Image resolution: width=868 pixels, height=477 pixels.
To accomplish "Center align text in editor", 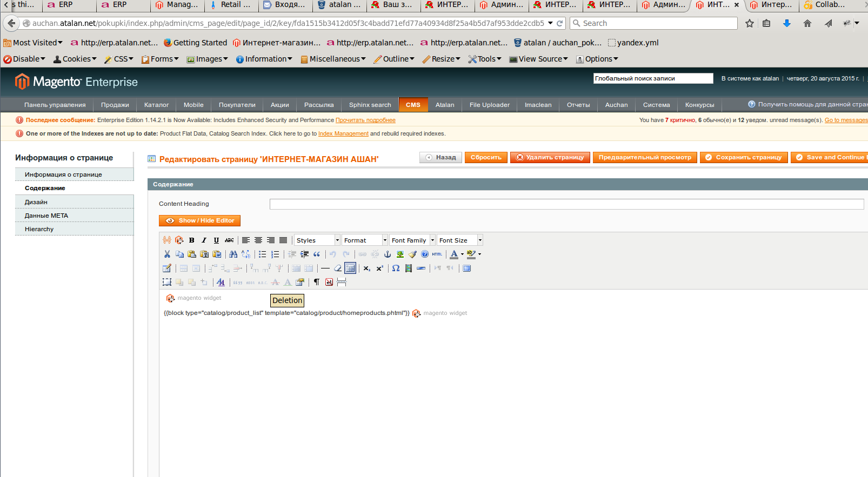I will 258,240.
